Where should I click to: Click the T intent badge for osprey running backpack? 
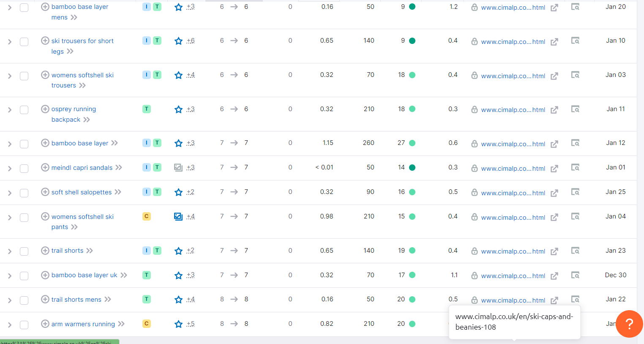[147, 109]
